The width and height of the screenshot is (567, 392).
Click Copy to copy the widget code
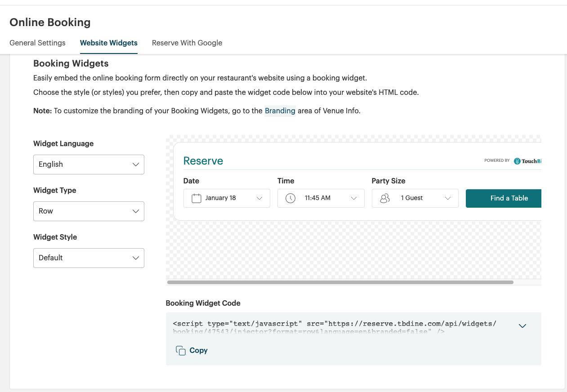pos(198,351)
